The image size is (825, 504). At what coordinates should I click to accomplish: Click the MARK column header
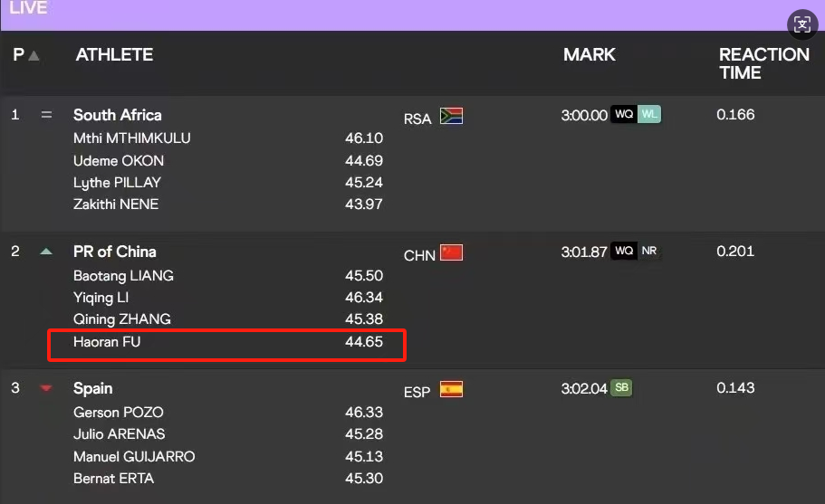pos(590,54)
